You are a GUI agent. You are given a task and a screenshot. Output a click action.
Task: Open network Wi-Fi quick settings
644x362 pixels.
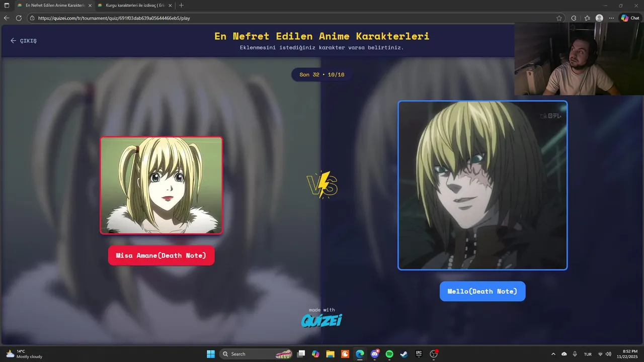(x=600, y=354)
